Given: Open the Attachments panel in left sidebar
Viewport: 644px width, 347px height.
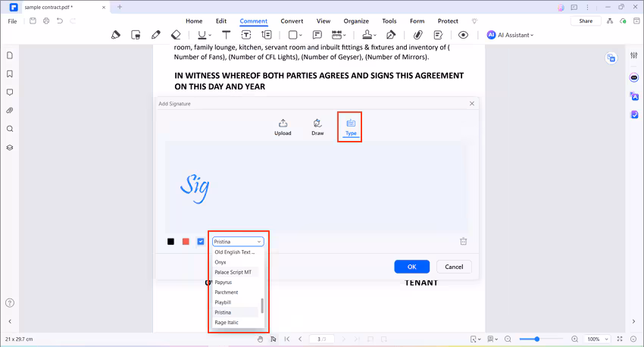Looking at the screenshot, I should point(10,111).
